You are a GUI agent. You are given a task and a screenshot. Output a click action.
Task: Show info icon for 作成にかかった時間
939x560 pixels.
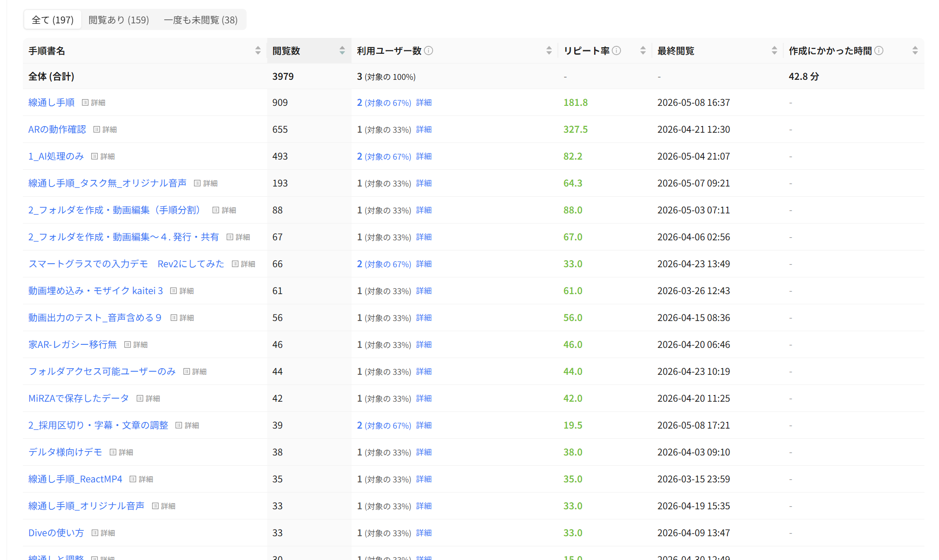click(x=879, y=51)
